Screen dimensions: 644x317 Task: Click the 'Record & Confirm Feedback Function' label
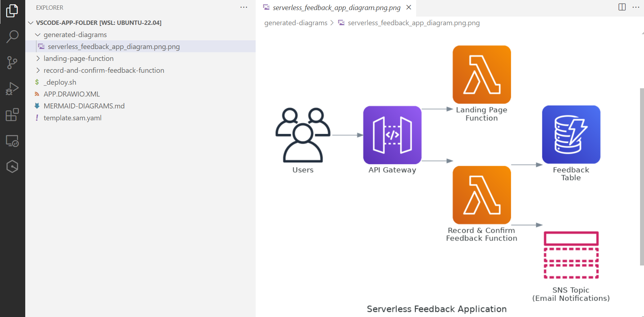click(x=482, y=234)
